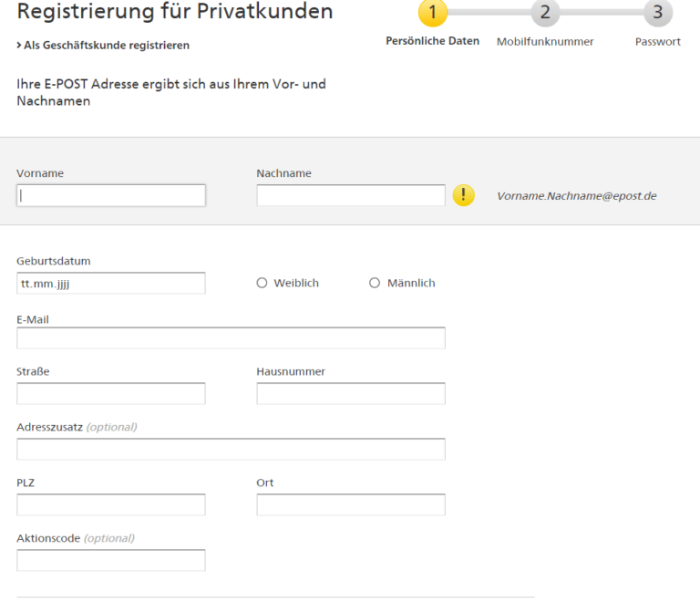Click into the Vorname field

pos(111,195)
